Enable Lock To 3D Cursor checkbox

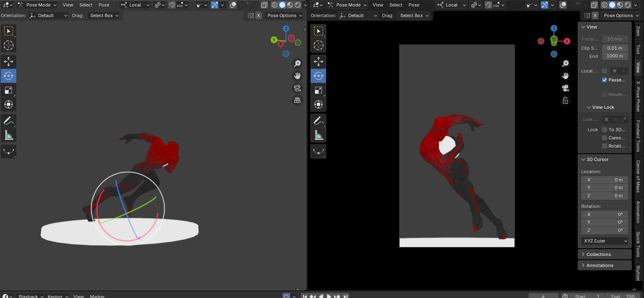604,130
